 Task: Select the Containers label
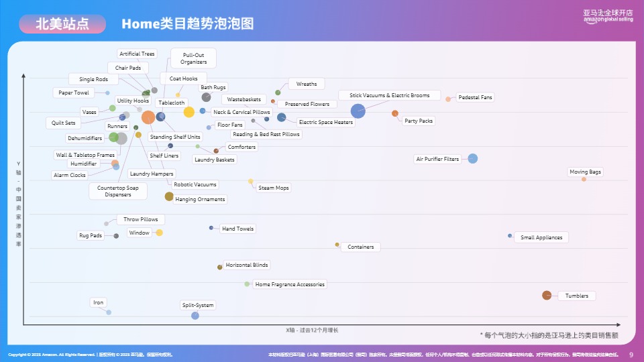tap(361, 247)
